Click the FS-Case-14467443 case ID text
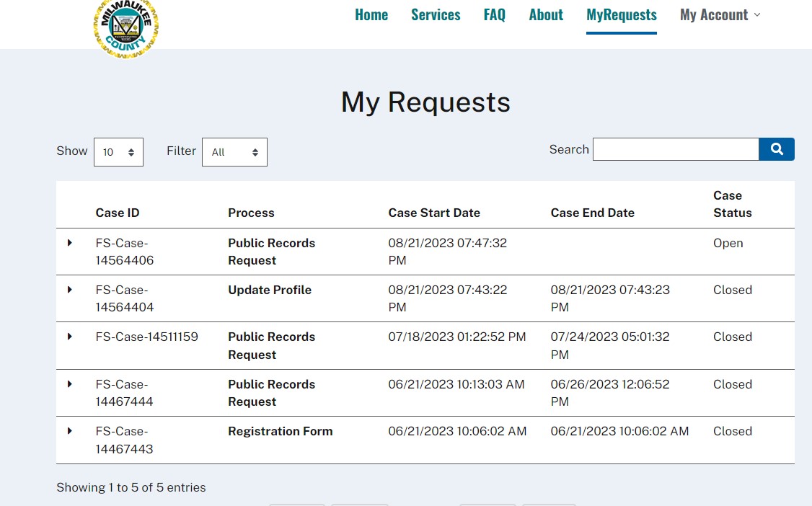Viewport: 812px width, 506px height. tap(124, 440)
